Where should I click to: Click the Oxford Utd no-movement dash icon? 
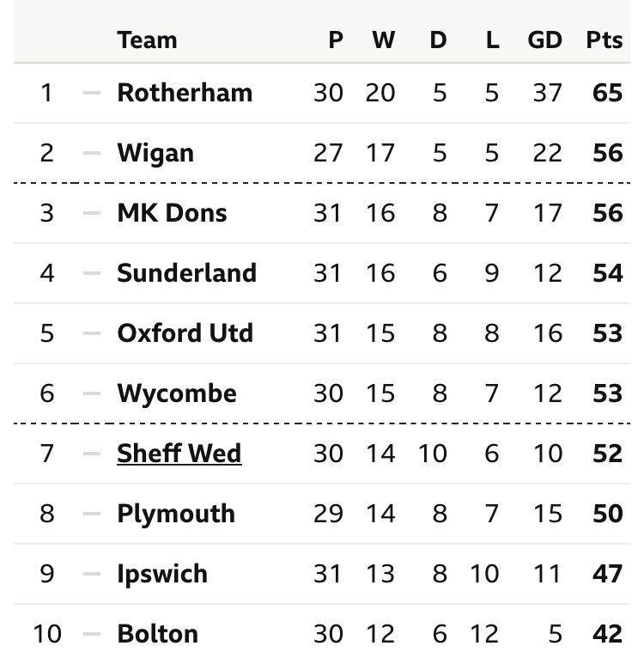click(91, 333)
